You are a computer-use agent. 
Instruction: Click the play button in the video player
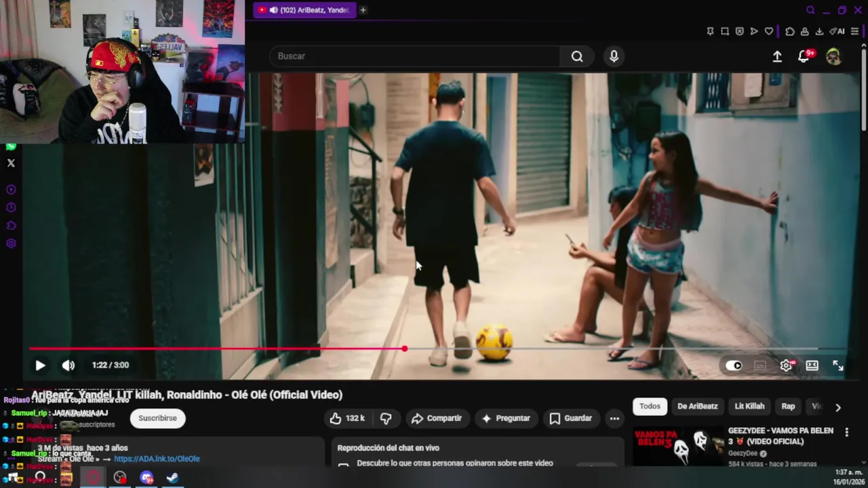click(x=40, y=365)
